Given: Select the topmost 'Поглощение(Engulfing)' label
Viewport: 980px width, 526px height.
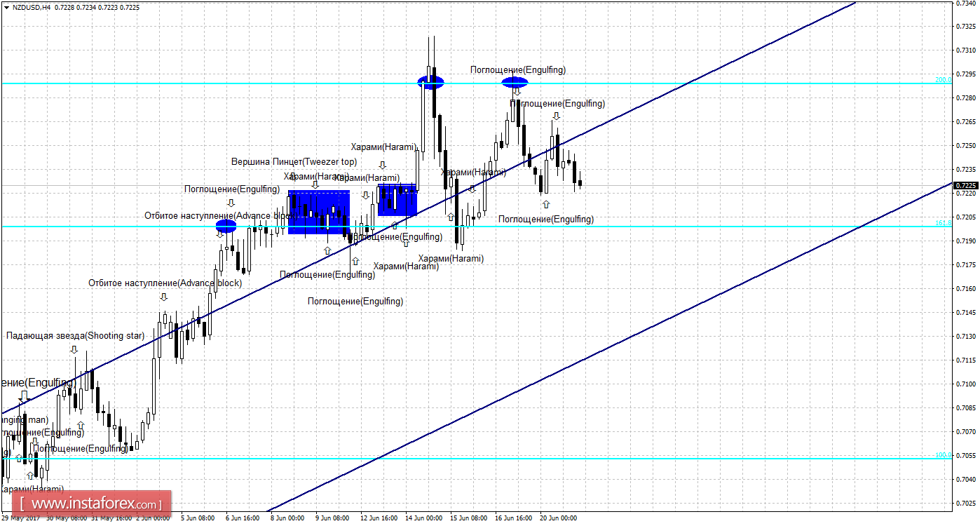Looking at the screenshot, I should [517, 69].
